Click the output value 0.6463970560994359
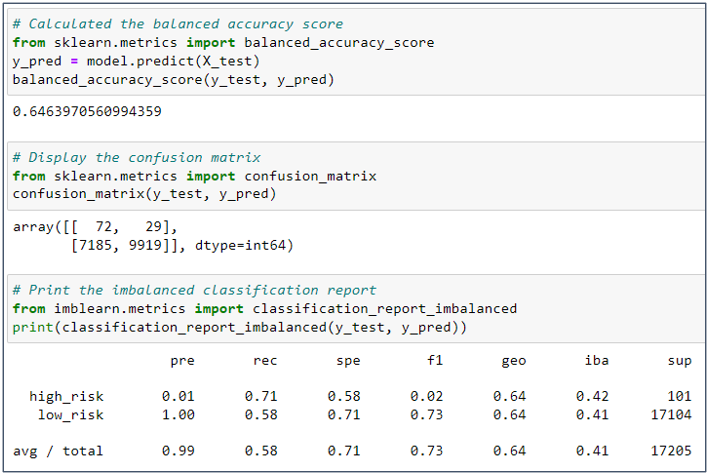This screenshot has width=708, height=473. pos(87,111)
